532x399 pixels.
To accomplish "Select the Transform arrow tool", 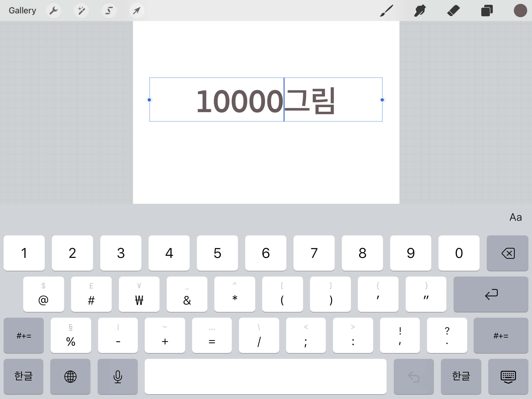I will [137, 11].
